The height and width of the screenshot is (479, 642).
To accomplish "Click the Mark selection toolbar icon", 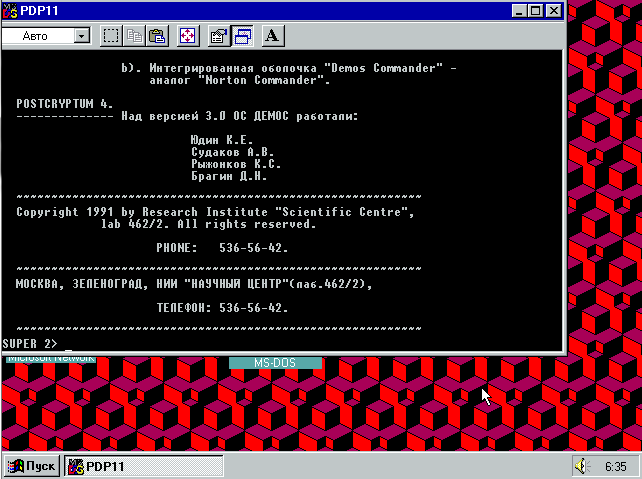I will [x=111, y=36].
